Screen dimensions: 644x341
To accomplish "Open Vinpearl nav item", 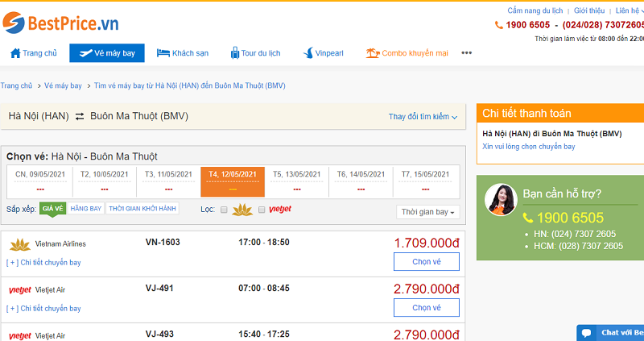I will pos(324,53).
